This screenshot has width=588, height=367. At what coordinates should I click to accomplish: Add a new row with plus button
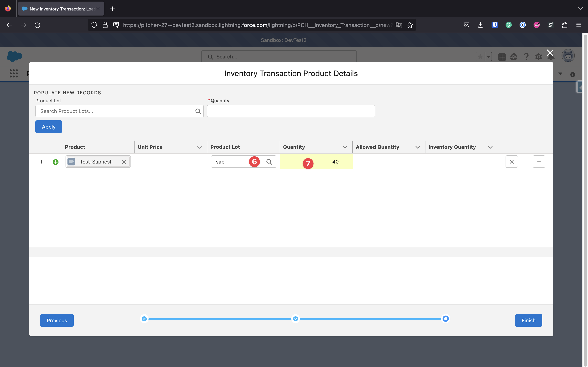coord(539,162)
